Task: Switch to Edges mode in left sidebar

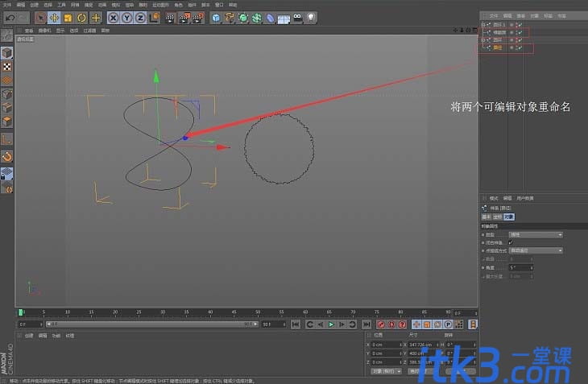Action: tap(6, 108)
